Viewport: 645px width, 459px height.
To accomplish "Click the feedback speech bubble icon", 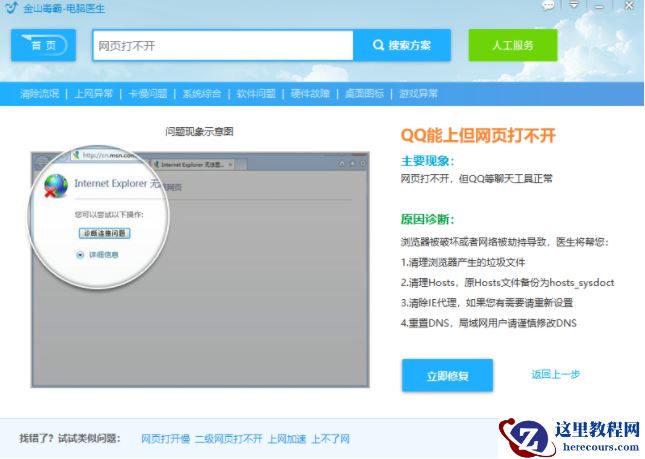I will point(548,5).
